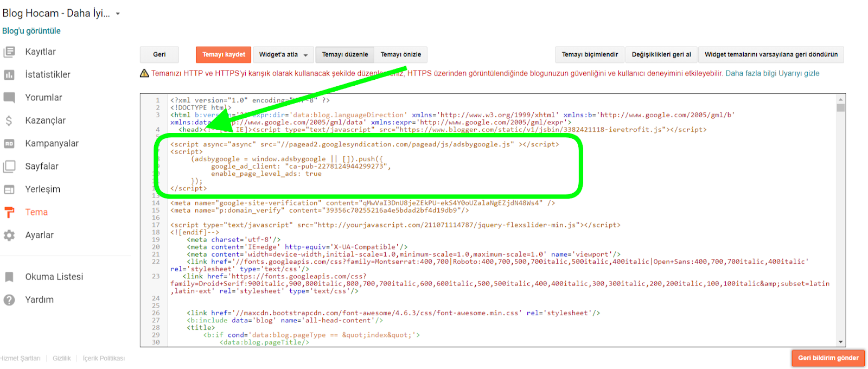
Task: Click the viewport meta content line
Action: pyautogui.click(x=404, y=254)
